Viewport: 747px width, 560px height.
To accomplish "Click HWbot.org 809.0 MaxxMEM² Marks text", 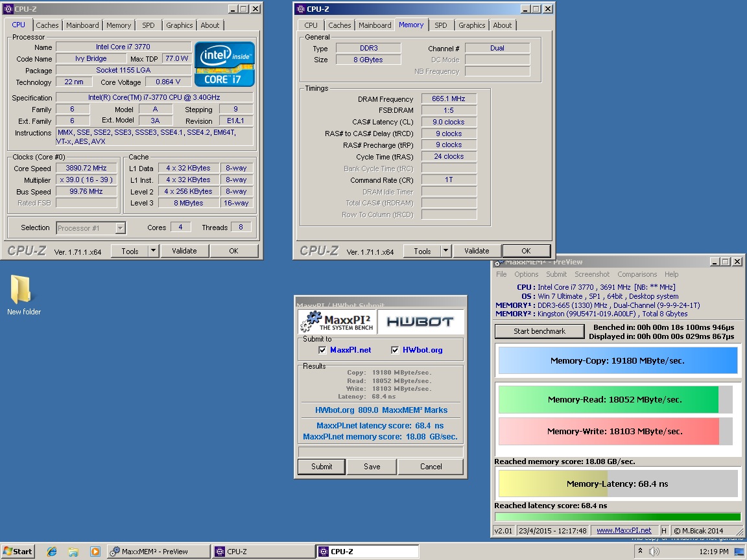I will pyautogui.click(x=381, y=410).
